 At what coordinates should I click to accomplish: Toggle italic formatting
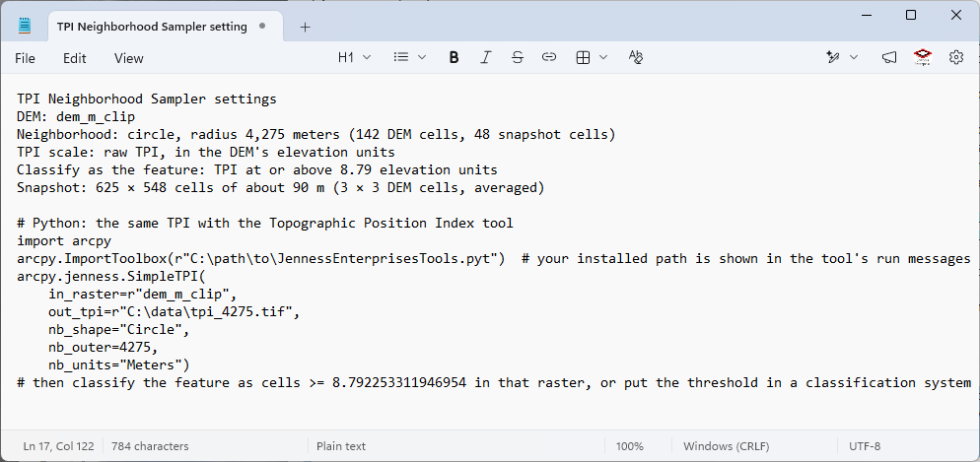(x=486, y=57)
